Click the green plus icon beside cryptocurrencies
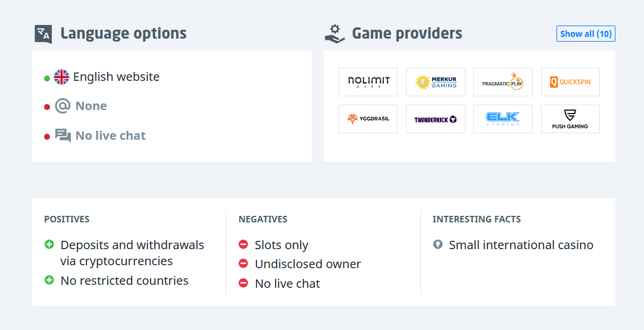This screenshot has width=644, height=330. (49, 244)
